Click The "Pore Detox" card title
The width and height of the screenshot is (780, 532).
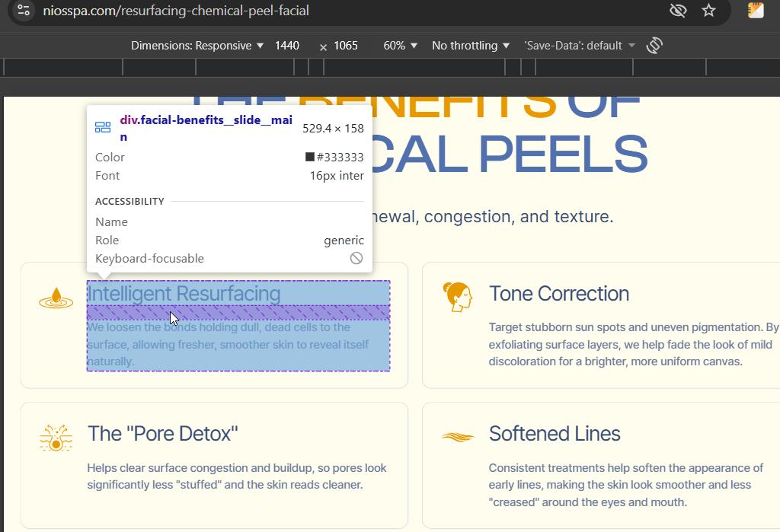click(163, 434)
